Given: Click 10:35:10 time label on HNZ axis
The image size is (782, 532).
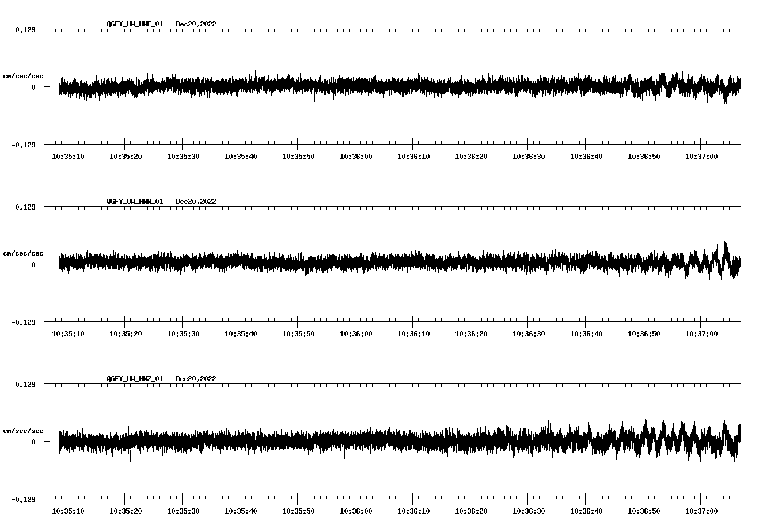Looking at the screenshot, I should tap(68, 511).
